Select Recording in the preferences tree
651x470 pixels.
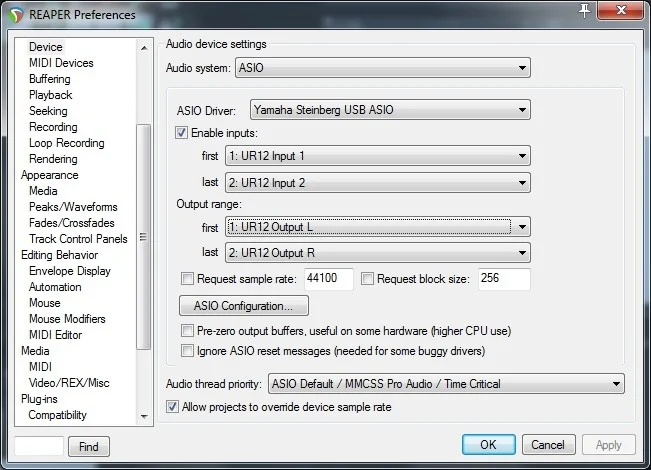pyautogui.click(x=53, y=127)
